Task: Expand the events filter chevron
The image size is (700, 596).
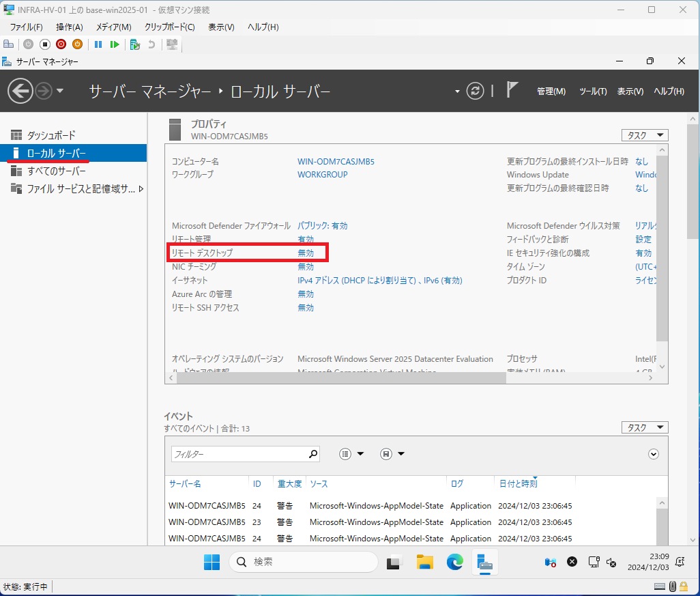Action: (x=653, y=454)
